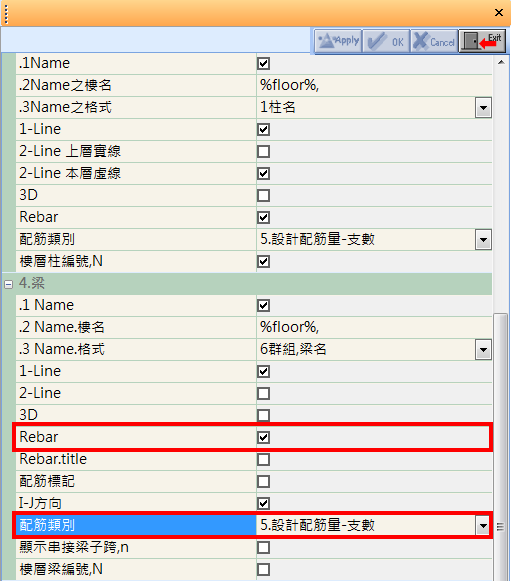Image resolution: width=511 pixels, height=581 pixels.
Task: Select the 配筋標記 property row
Action: (254, 481)
